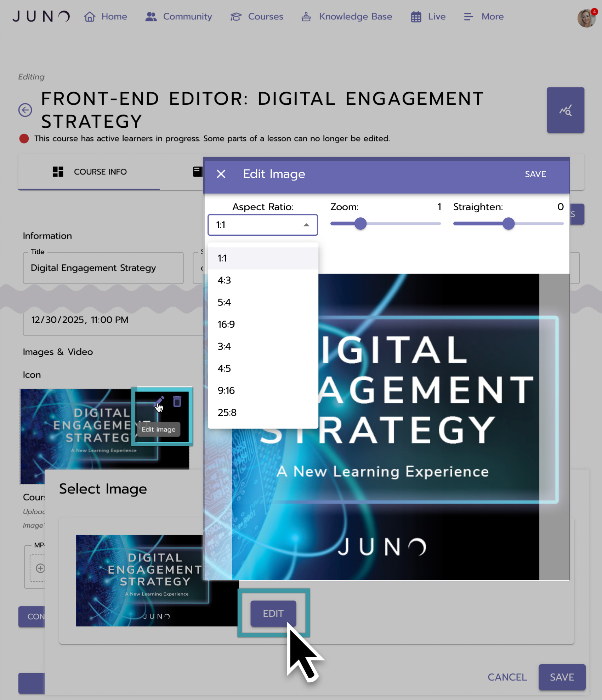Open the Live calendar nav item

428,17
